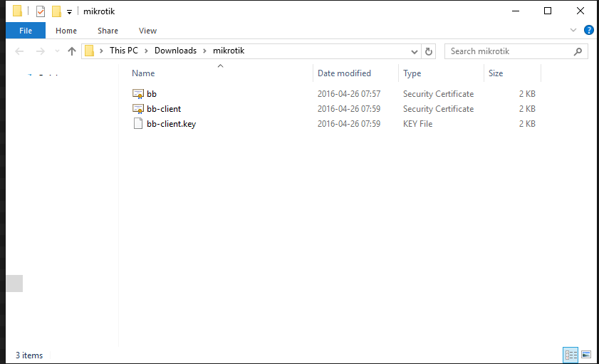Image resolution: width=599 pixels, height=364 pixels.
Task: Open recent locations dropdown arrow
Action: [x=57, y=51]
